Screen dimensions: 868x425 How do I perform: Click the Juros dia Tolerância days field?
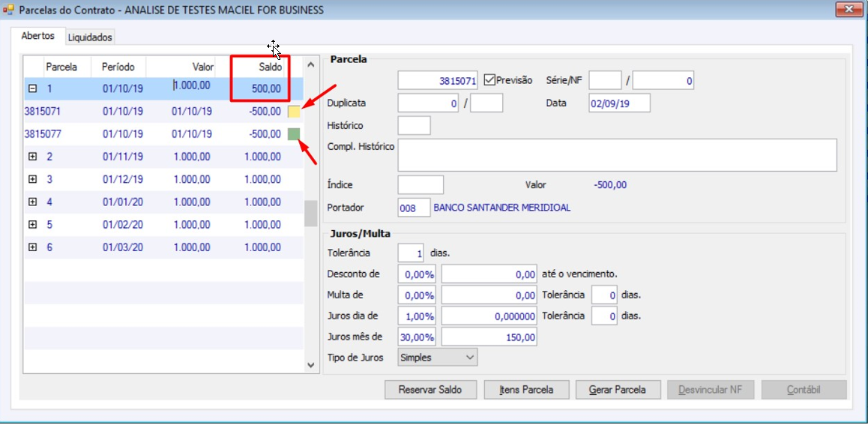coord(604,316)
